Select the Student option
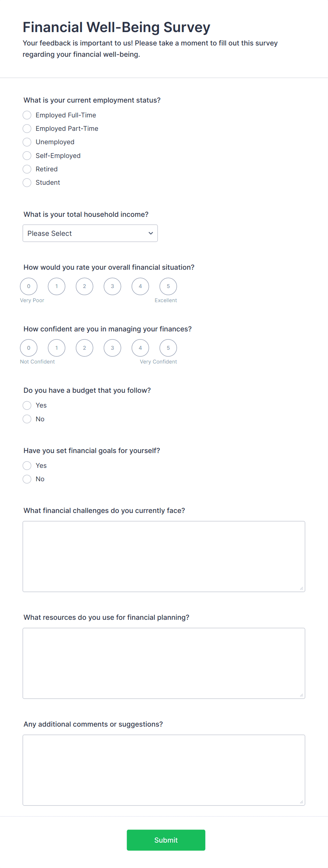The width and height of the screenshot is (328, 868). tap(27, 183)
